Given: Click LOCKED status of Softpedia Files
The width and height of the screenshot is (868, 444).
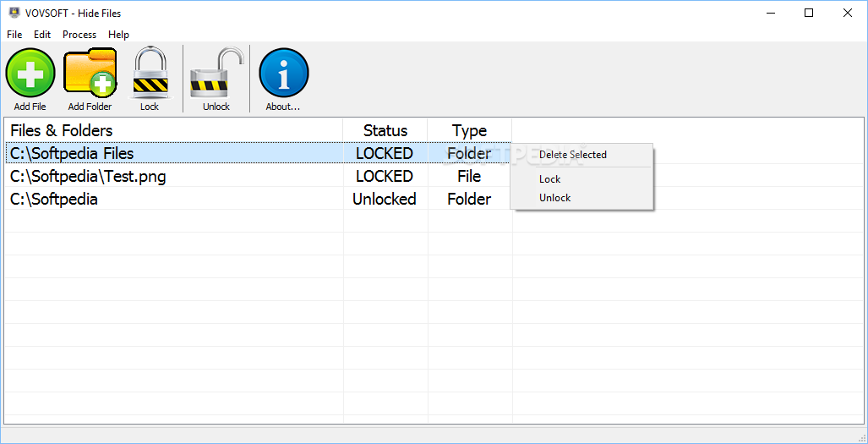Looking at the screenshot, I should tap(385, 153).
